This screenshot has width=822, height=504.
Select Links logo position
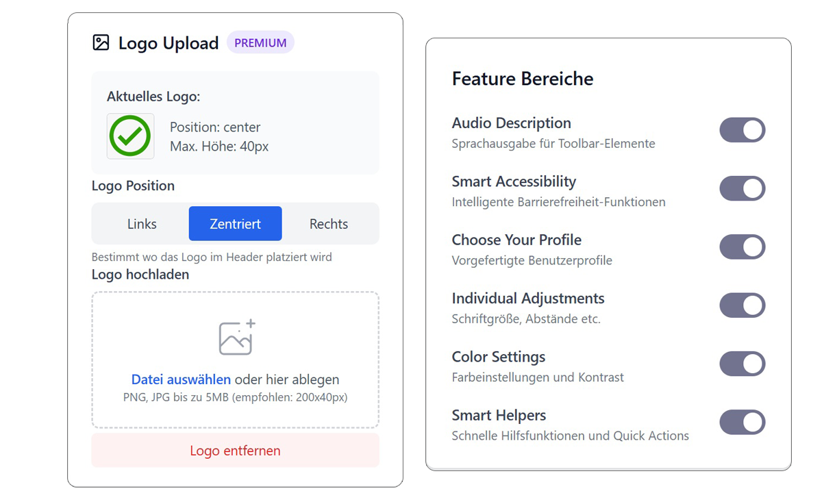point(142,224)
